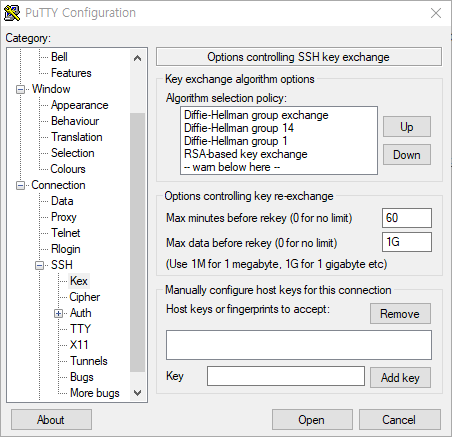Image resolution: width=452 pixels, height=437 pixels.
Task: Click the category tree scrollbar thumb
Action: click(x=137, y=242)
